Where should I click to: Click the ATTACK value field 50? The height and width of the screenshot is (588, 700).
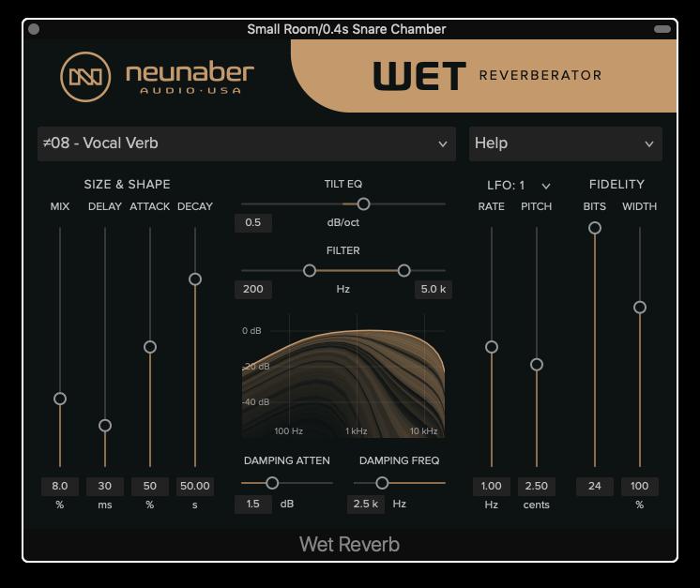[x=150, y=487]
